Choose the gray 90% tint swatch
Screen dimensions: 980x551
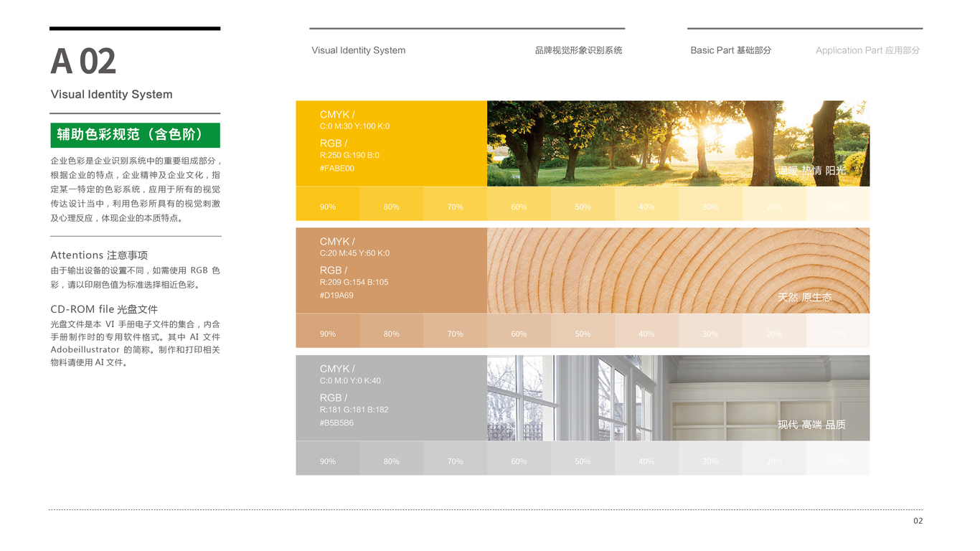(x=328, y=458)
